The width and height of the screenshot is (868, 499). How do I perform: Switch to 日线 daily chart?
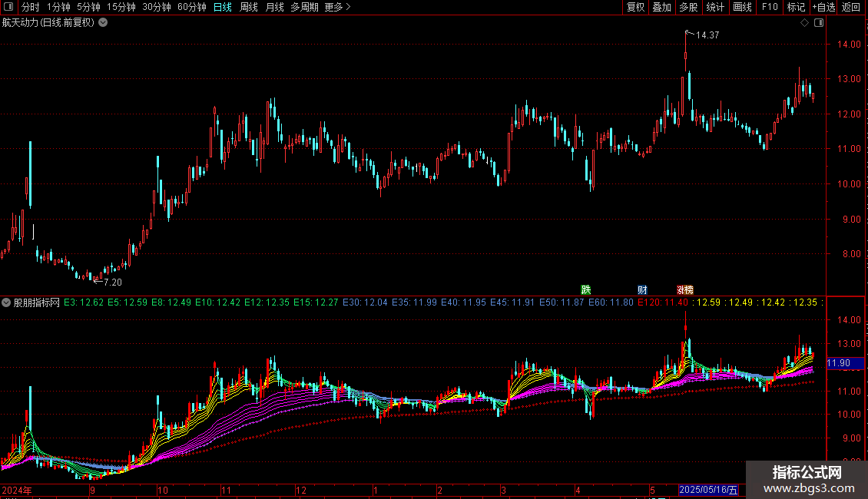tap(223, 7)
